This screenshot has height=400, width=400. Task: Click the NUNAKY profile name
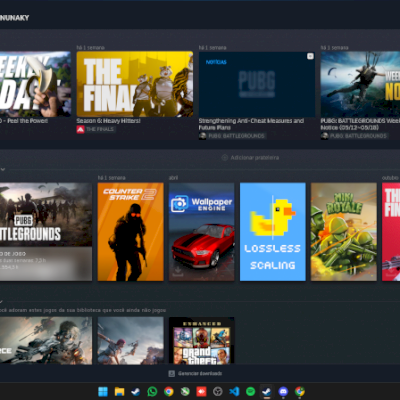pyautogui.click(x=15, y=18)
